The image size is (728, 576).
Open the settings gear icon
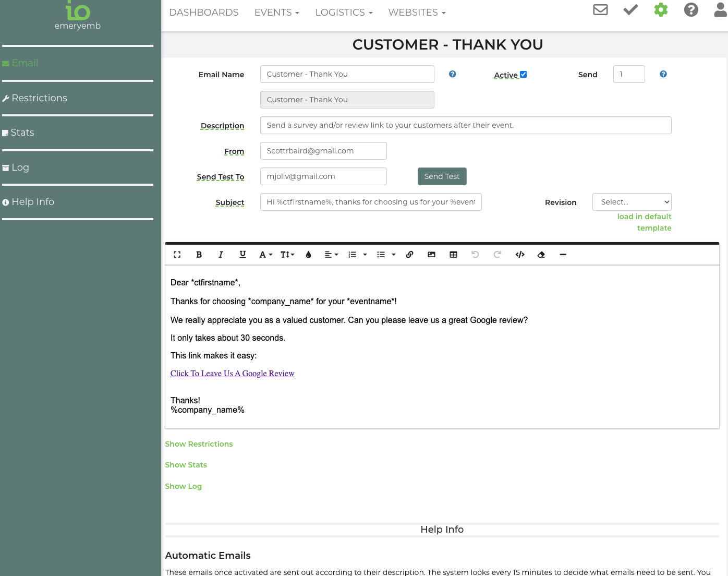tap(661, 10)
